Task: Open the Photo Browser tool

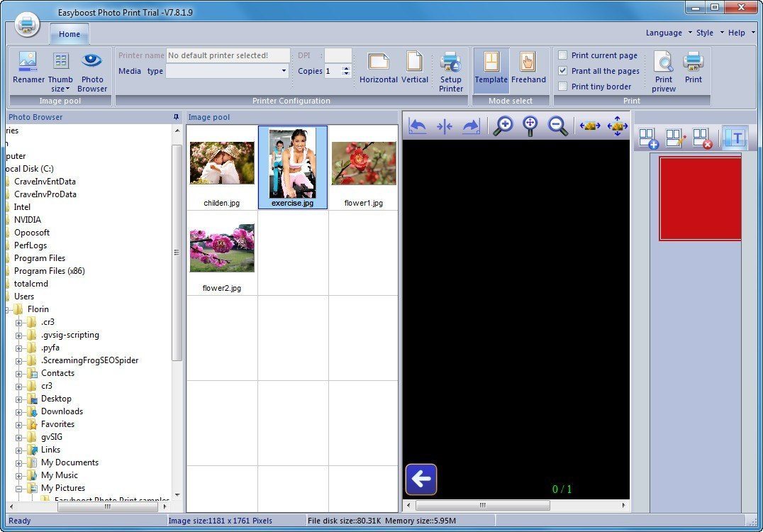Action: point(92,69)
